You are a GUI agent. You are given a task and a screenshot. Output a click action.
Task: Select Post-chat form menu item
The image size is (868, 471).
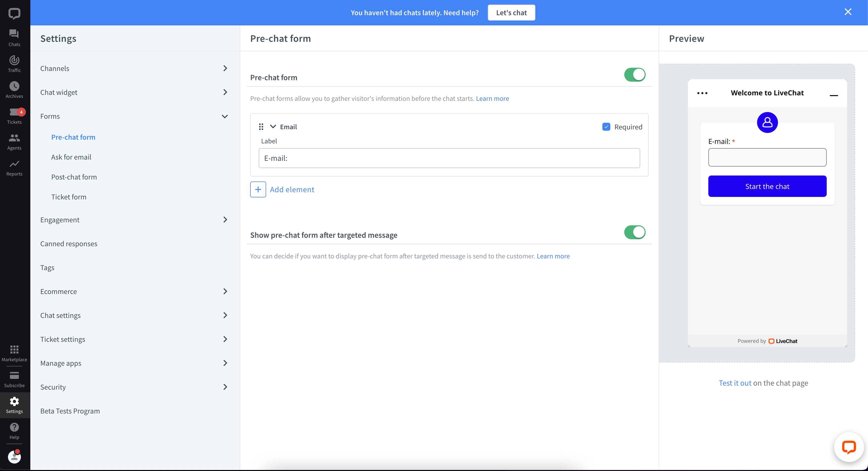(74, 177)
